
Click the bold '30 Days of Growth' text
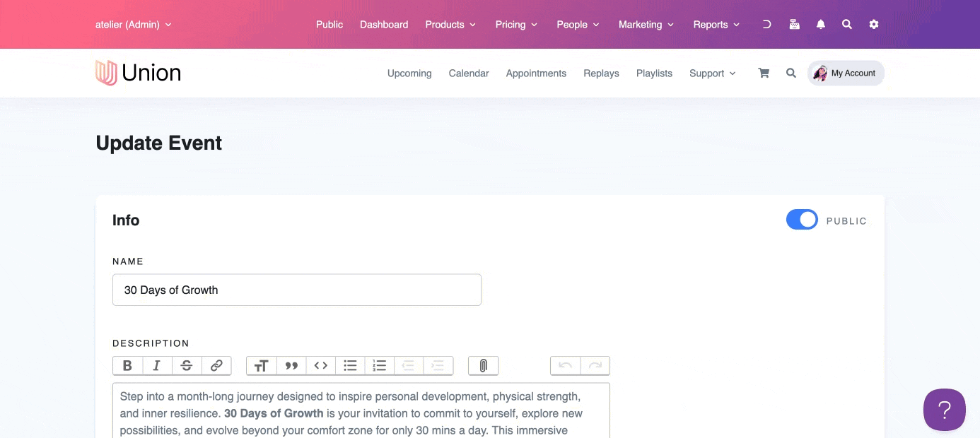[x=274, y=413]
